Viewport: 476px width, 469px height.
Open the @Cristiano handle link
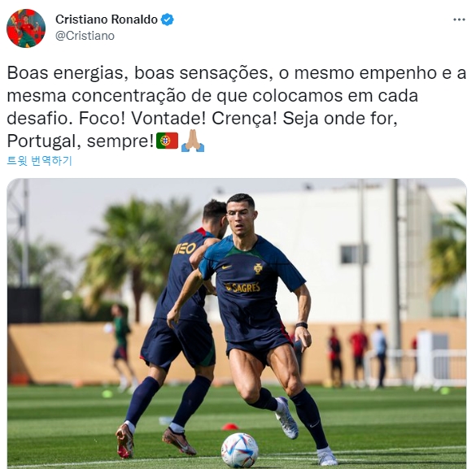pyautogui.click(x=85, y=36)
